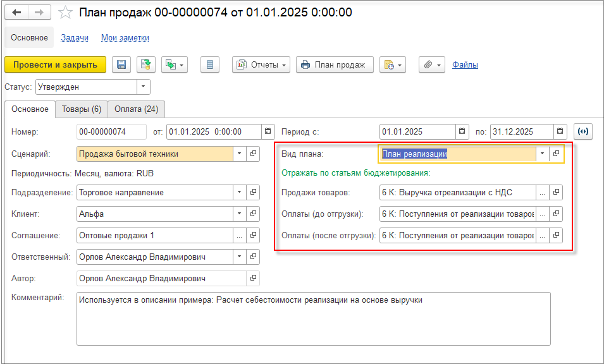Open the Автор item form
This screenshot has height=364, width=604.
(x=253, y=278)
